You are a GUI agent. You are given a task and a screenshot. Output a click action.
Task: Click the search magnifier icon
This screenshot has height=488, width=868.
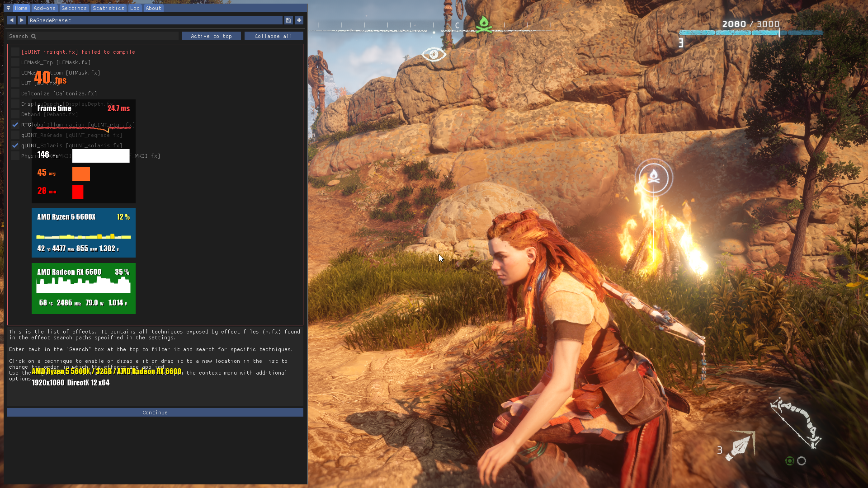point(33,36)
